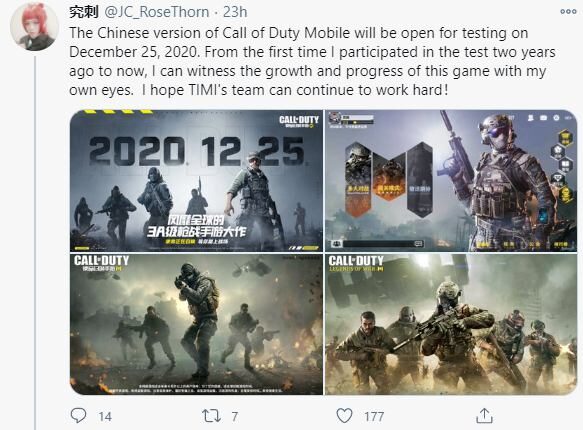Open the three-dot more options menu
The height and width of the screenshot is (430, 583).
click(568, 12)
